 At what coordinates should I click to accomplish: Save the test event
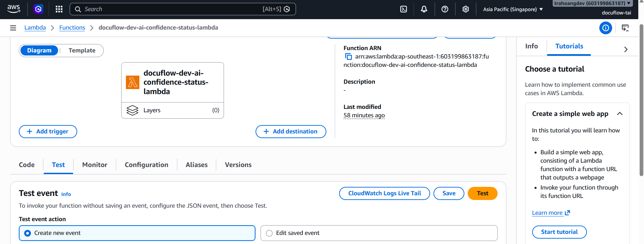[x=449, y=194]
